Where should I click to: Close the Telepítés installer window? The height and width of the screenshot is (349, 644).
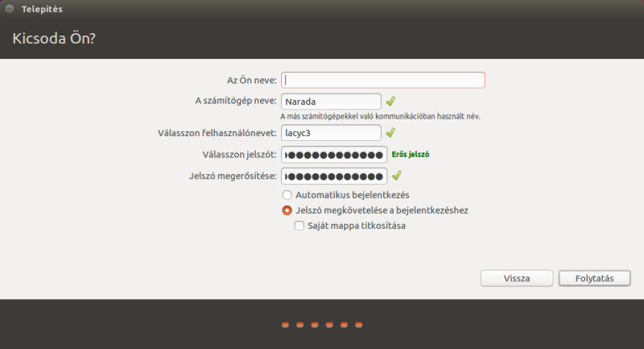10,9
